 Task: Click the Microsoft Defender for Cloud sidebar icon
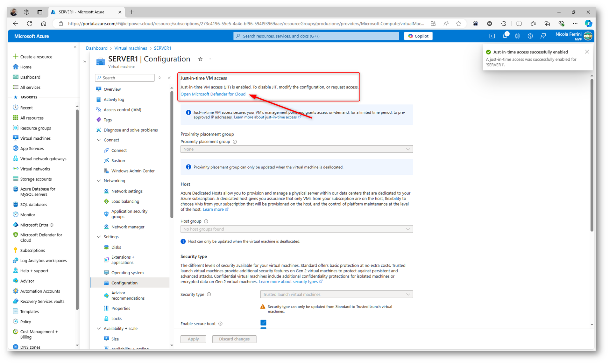[x=16, y=235]
